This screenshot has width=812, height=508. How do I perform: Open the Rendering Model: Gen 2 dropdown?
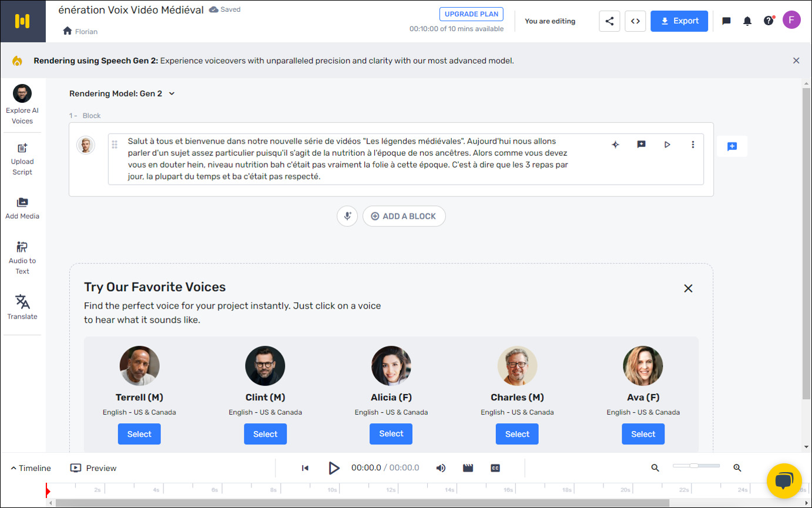(x=123, y=93)
